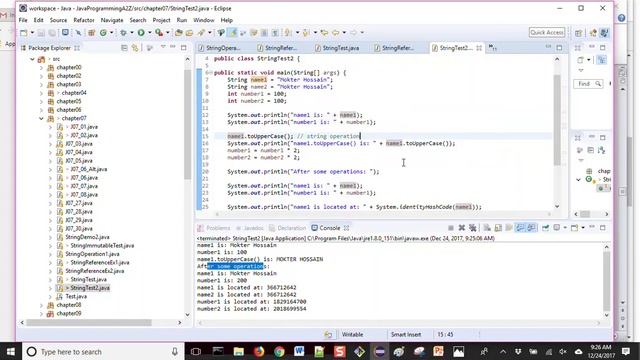Click the Quick Access search field
The width and height of the screenshot is (640, 360).
tap(547, 32)
